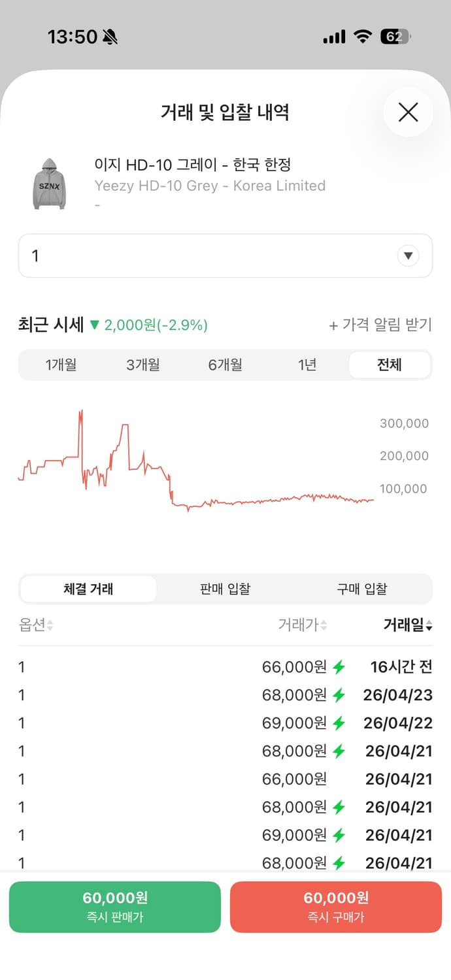
Task: Close the 거래 및 입찰 내역 sheet
Action: (408, 112)
